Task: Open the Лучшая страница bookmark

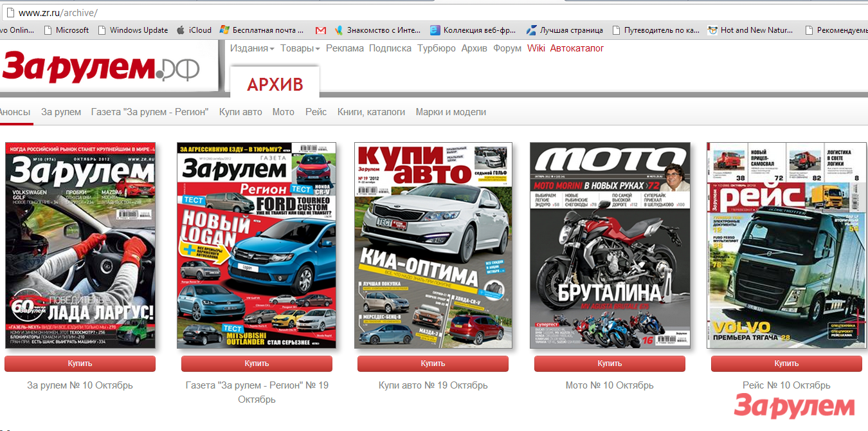Action: coord(571,30)
